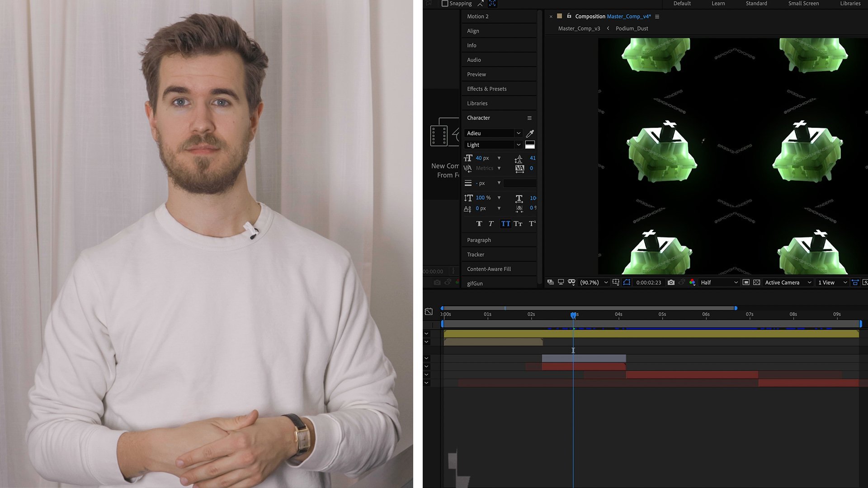The image size is (868, 488).
Task: Open the Adieu font family dropdown
Action: point(493,133)
